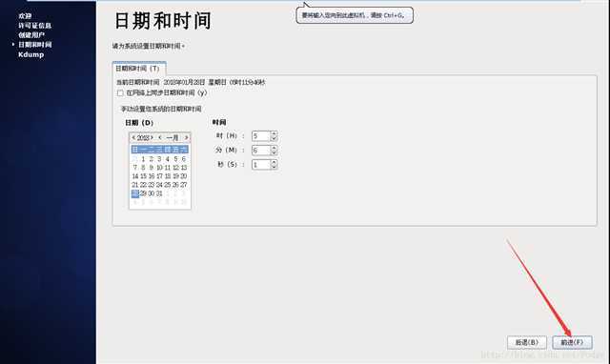610x364 pixels.
Task: Enable network time synchronization checkbox
Action: (x=120, y=93)
